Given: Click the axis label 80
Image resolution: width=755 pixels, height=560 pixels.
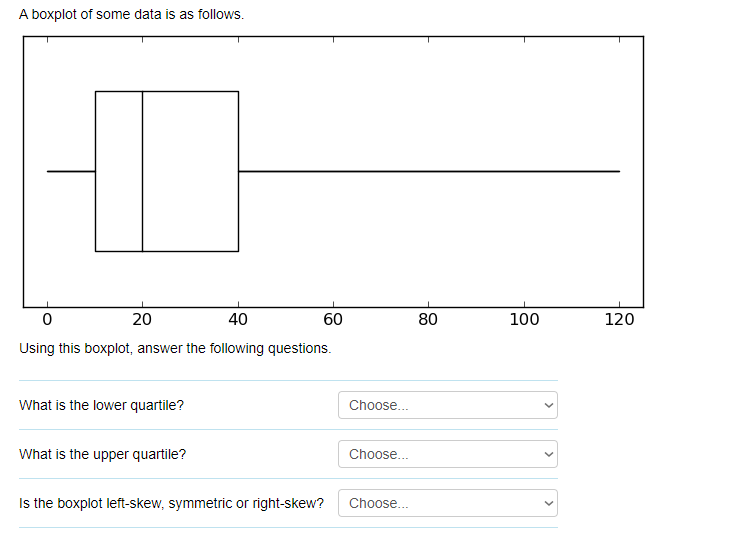Looking at the screenshot, I should pyautogui.click(x=428, y=319).
